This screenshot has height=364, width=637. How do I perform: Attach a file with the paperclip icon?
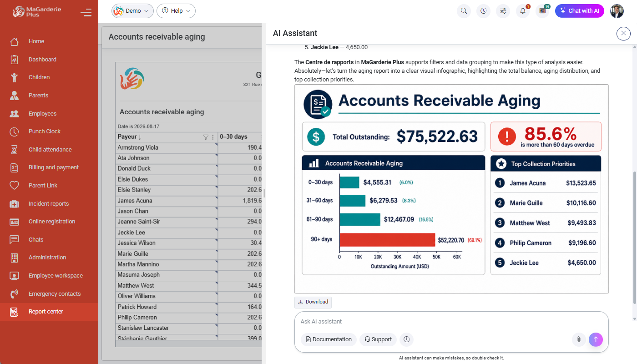click(x=579, y=339)
